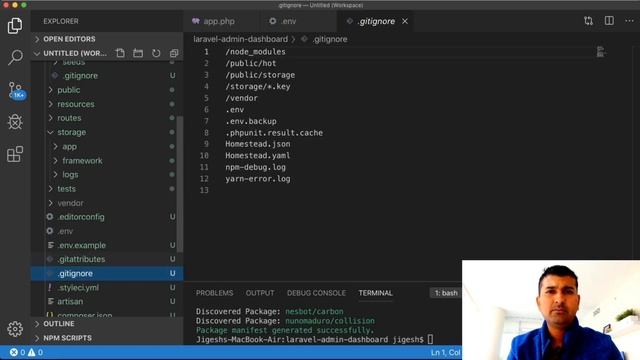Open editor More Actions ellipsis menu
The height and width of the screenshot is (360, 640).
point(629,21)
